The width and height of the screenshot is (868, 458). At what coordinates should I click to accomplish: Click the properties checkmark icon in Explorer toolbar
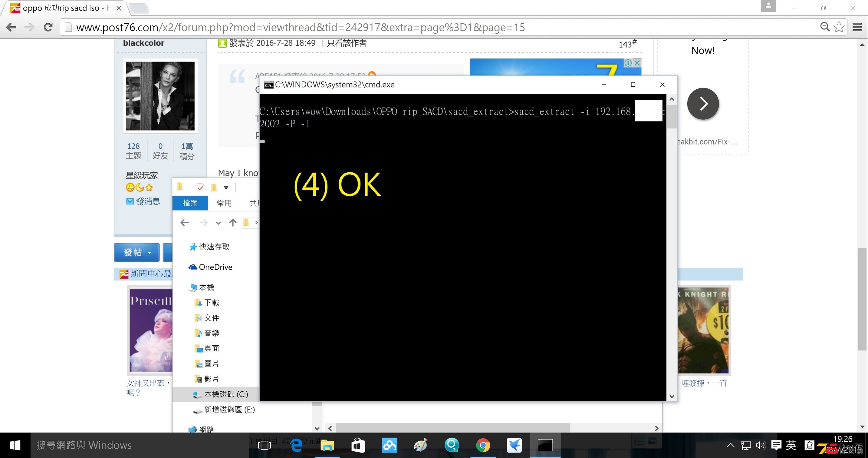pyautogui.click(x=200, y=188)
